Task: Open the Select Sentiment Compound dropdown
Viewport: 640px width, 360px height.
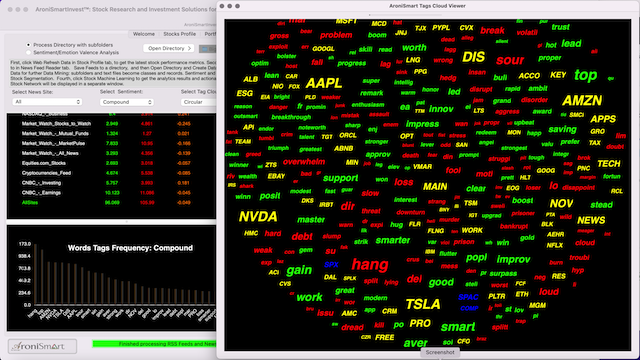Action: coord(127,102)
